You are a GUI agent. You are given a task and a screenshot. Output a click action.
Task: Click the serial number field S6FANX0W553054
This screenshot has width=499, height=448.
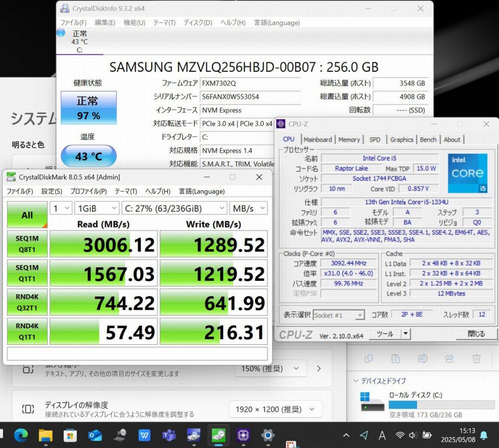(250, 97)
